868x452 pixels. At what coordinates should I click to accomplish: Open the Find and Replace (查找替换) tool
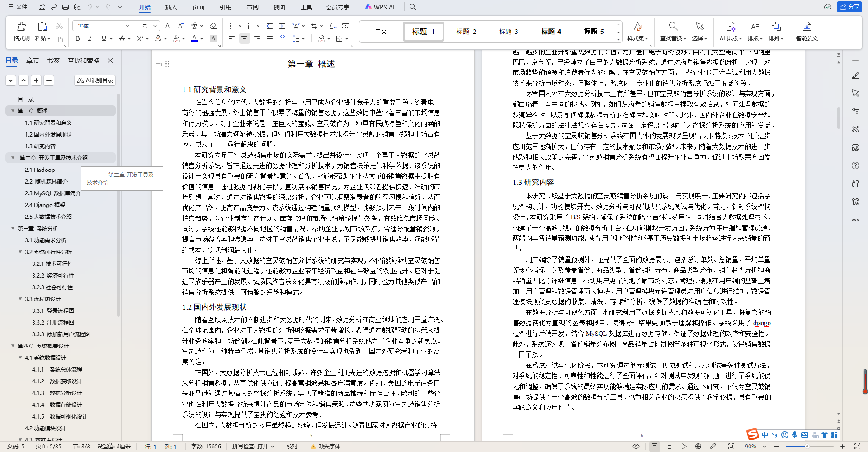pyautogui.click(x=673, y=31)
